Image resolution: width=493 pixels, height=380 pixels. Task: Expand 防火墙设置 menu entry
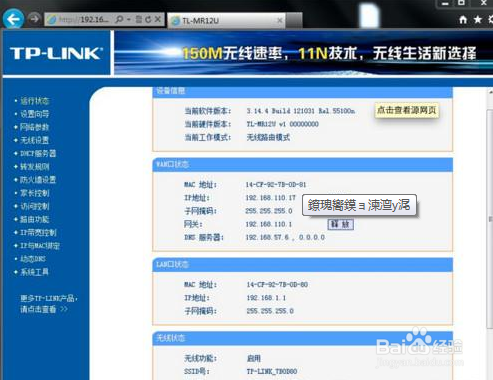coord(38,180)
